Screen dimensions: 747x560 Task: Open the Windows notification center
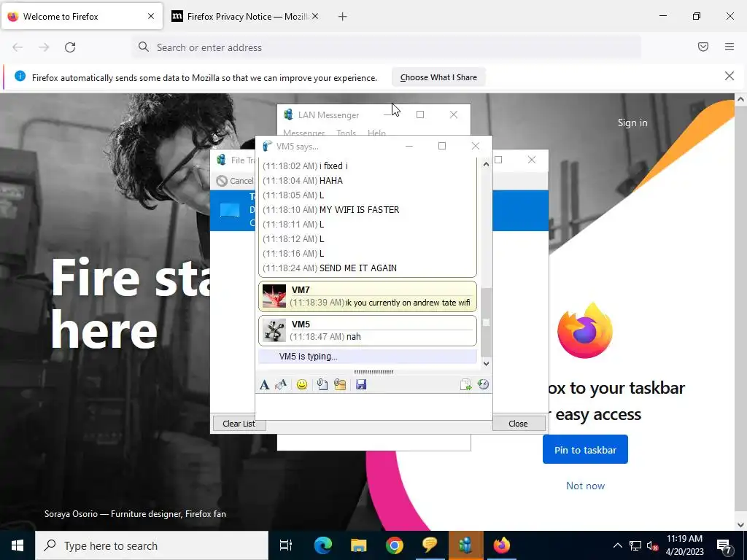tap(725, 545)
